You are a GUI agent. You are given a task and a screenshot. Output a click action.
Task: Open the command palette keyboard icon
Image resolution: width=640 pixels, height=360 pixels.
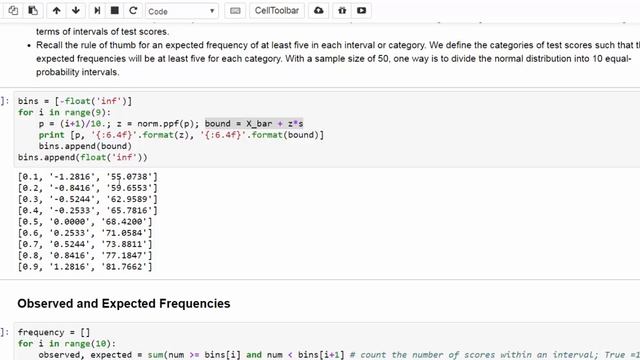point(235,11)
